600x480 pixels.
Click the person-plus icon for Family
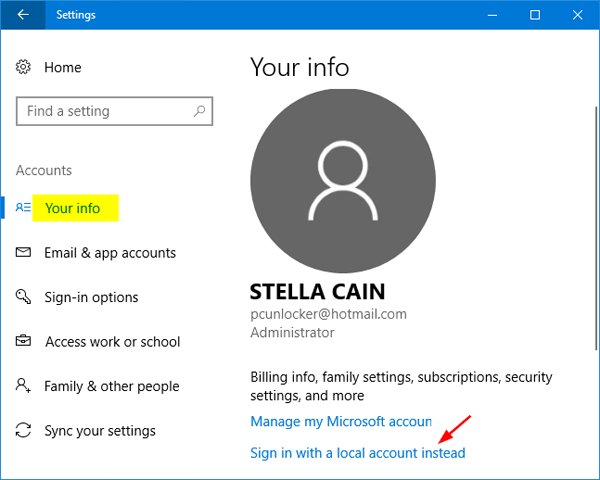[x=24, y=386]
